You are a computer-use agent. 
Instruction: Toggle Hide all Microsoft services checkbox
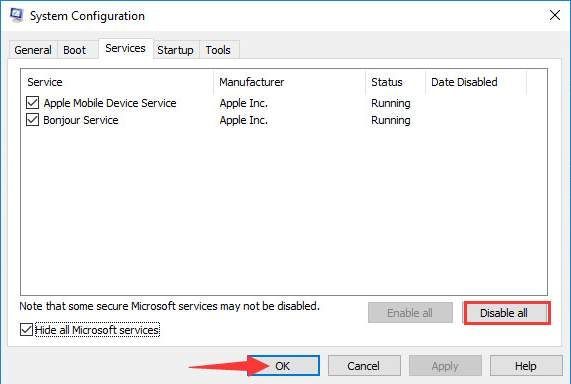(x=26, y=330)
